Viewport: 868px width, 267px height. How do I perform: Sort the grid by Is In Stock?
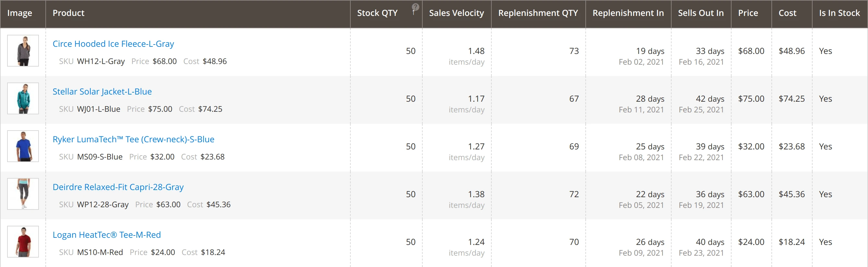[839, 13]
